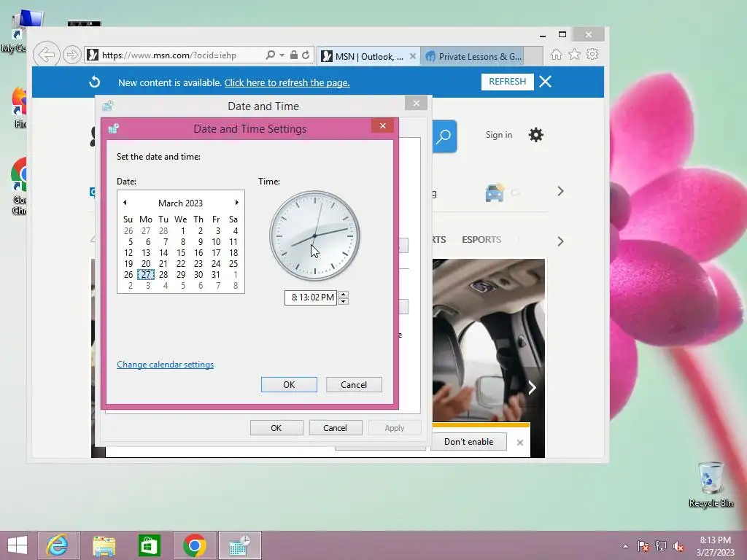Decrease time with the down spinner
The image size is (747, 560).
coord(343,301)
